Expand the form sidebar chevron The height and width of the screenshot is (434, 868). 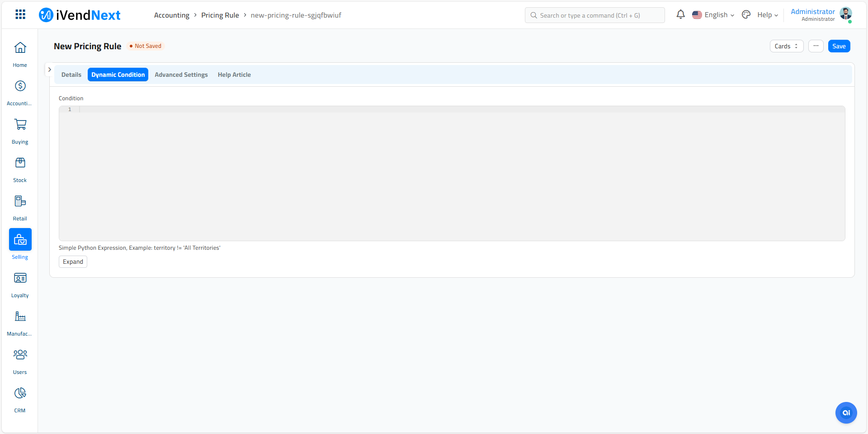(50, 70)
